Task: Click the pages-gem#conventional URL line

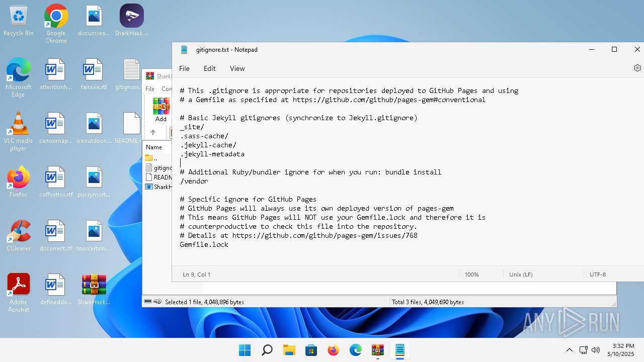Action: [333, 100]
